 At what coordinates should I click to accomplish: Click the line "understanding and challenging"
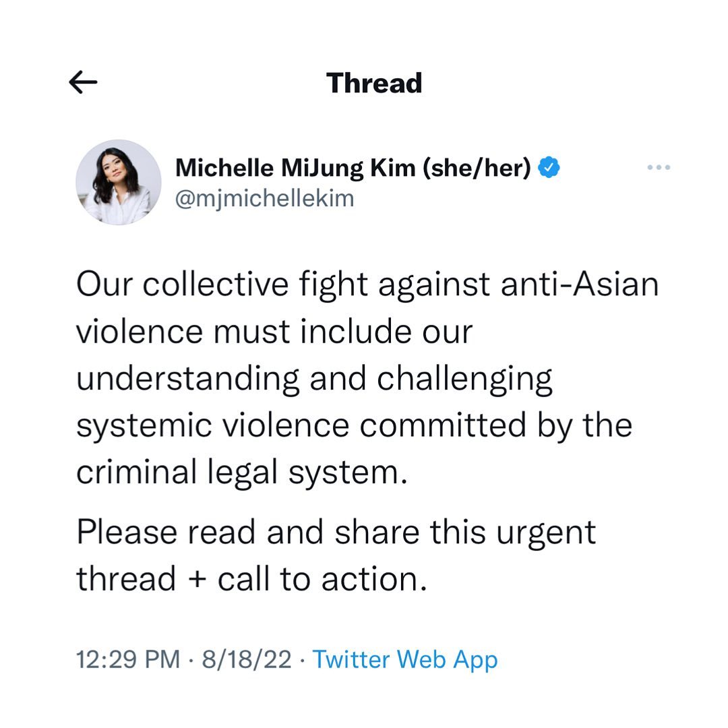pos(314,378)
